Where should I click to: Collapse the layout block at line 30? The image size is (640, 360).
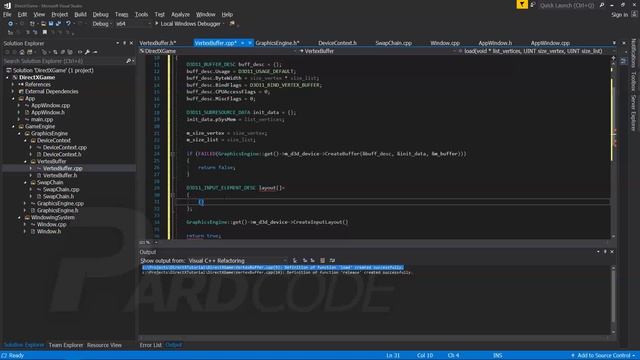(x=173, y=195)
